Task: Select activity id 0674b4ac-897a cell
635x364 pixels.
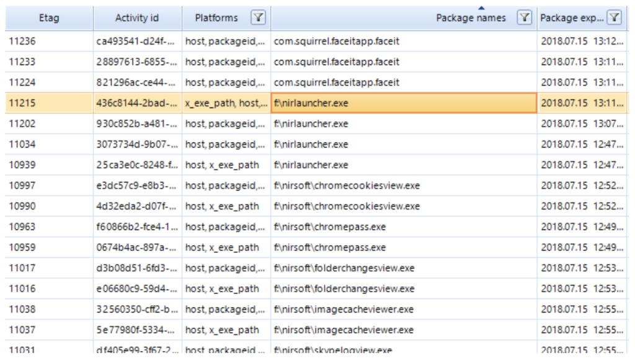Action: pos(137,247)
